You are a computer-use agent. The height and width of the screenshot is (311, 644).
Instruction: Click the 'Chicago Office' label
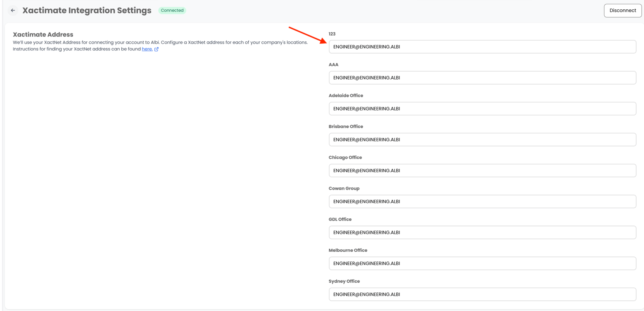coord(345,157)
